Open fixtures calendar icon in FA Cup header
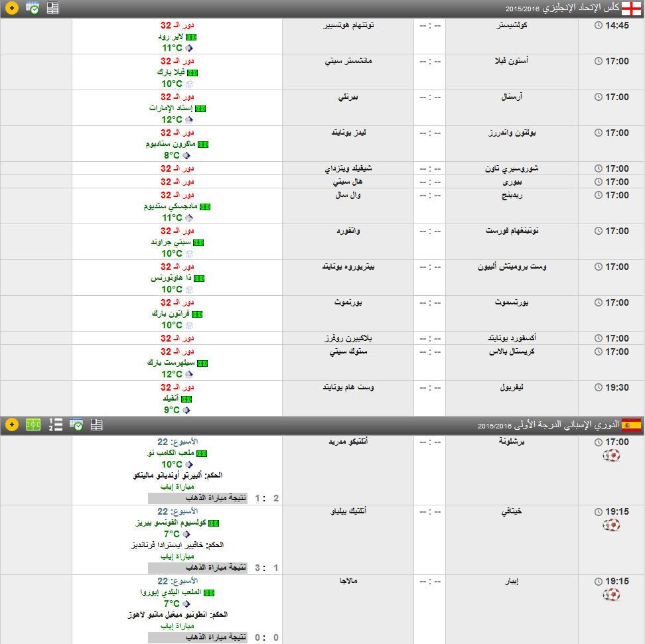645x644 pixels. (x=33, y=9)
